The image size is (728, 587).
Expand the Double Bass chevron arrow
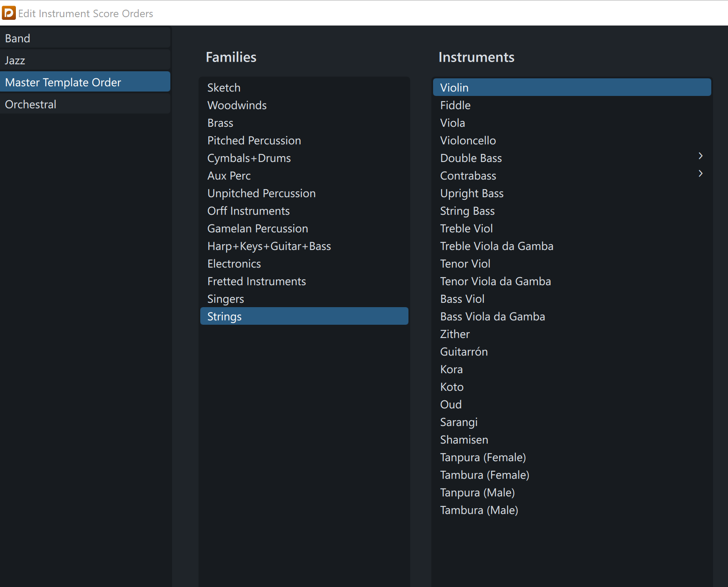tap(700, 156)
